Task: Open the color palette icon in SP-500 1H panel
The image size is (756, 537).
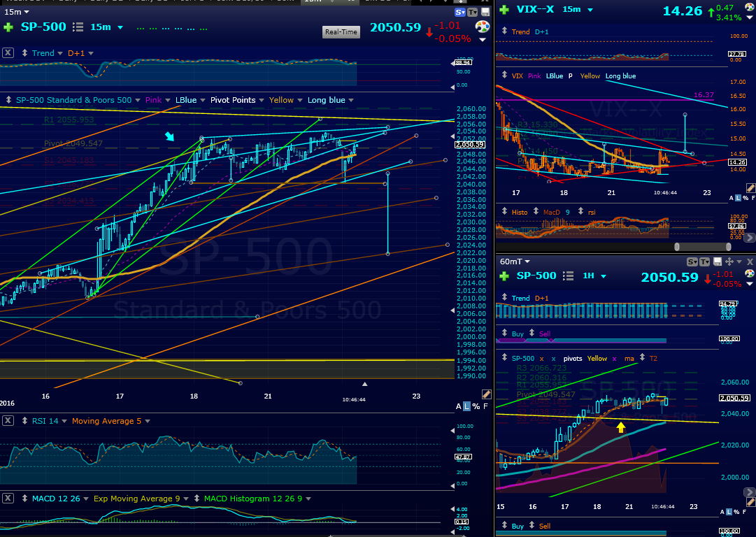Action: coord(750,274)
